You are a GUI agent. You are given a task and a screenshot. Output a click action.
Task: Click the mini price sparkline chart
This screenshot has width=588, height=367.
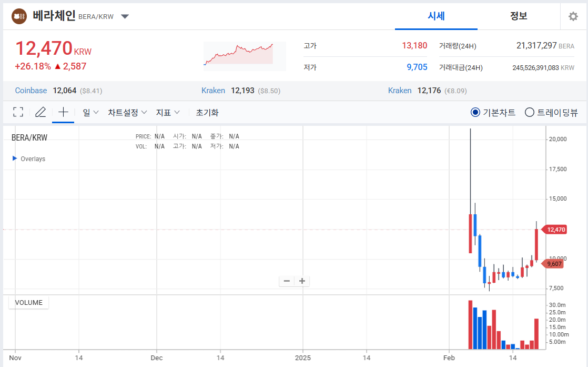tap(245, 56)
